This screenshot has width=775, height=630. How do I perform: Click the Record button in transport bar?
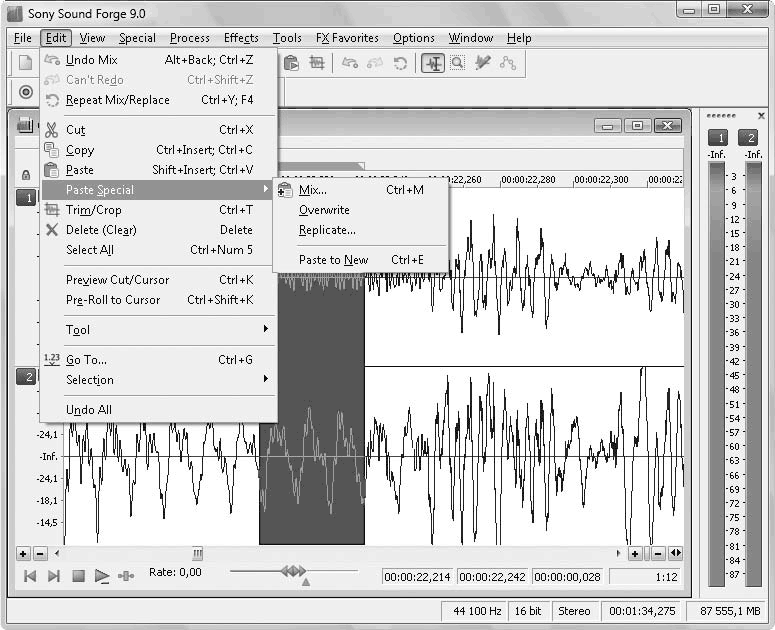pyautogui.click(x=27, y=92)
